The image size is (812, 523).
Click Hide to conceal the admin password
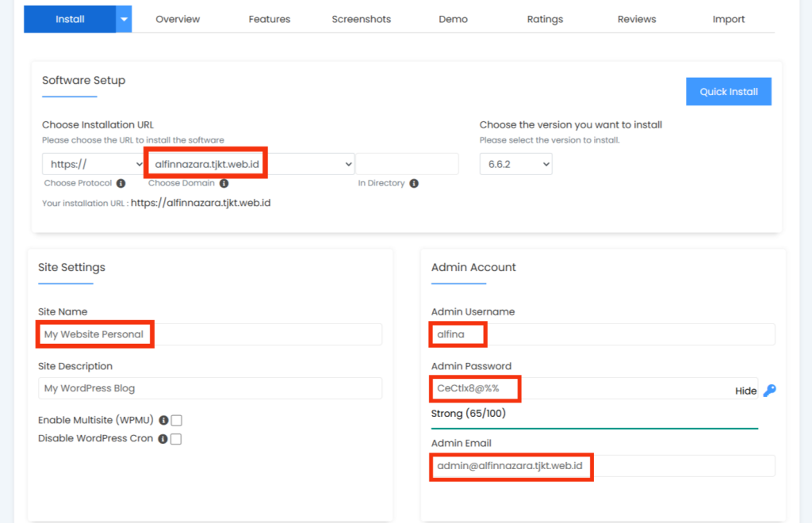pyautogui.click(x=745, y=391)
